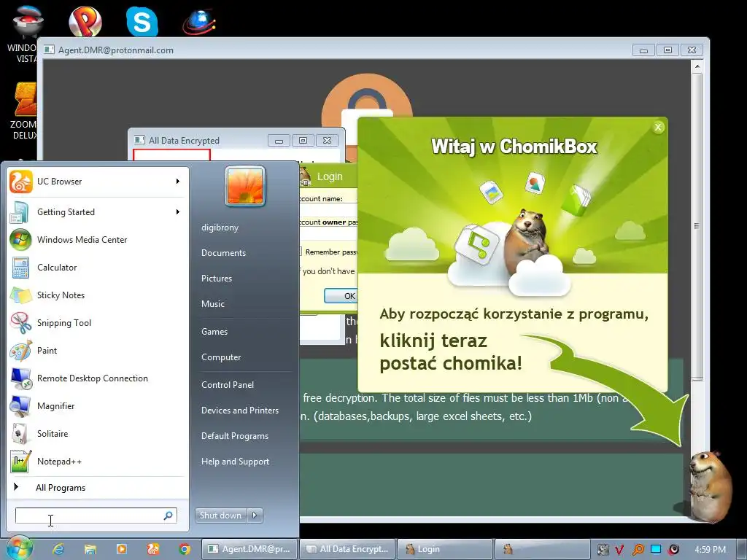Click the Agent.DMR window vertical scrollbar thumb
747x560 pixels.
pos(697,226)
